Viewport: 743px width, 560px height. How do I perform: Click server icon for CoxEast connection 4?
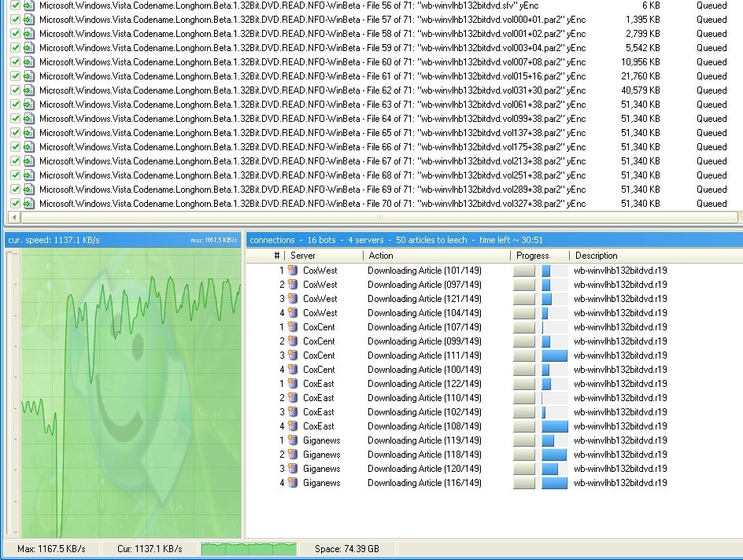(293, 426)
